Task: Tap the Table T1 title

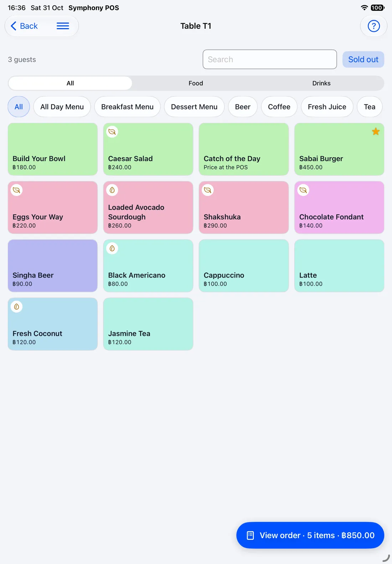Action: point(196,26)
